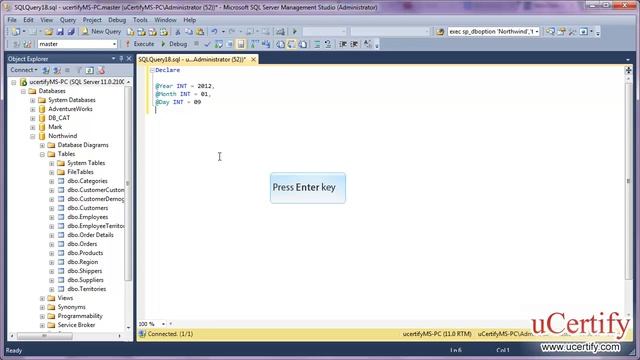Click the Start green arrow icon

click(294, 32)
